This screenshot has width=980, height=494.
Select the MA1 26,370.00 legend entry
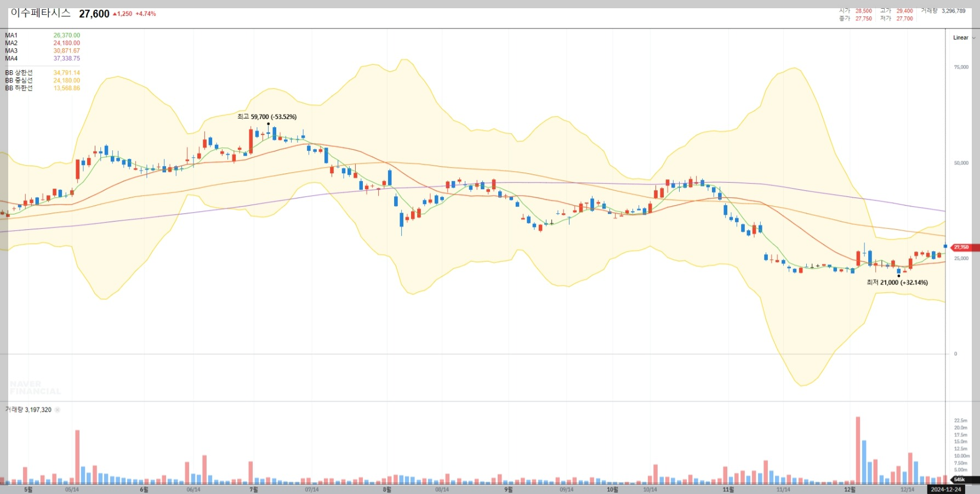click(x=42, y=35)
